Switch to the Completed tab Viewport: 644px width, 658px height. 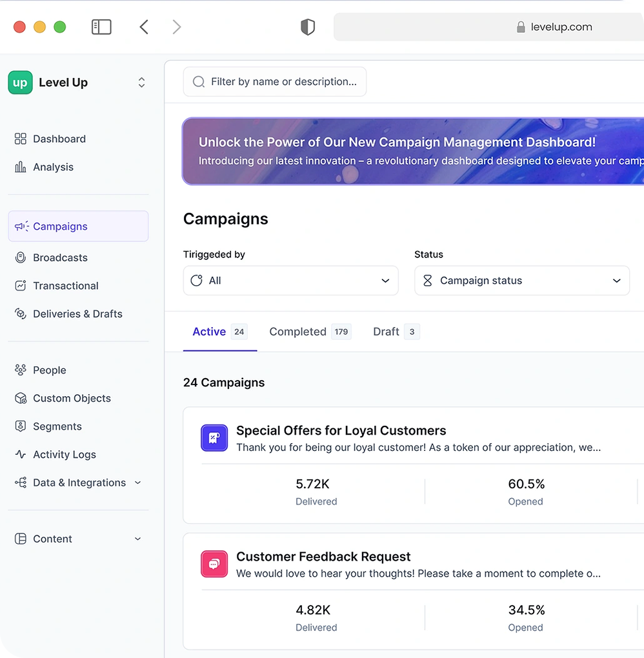(x=310, y=332)
